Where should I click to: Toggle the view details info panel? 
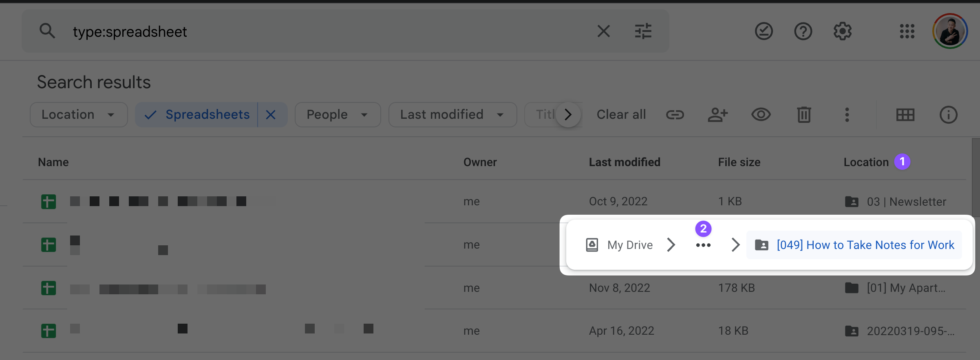point(948,115)
